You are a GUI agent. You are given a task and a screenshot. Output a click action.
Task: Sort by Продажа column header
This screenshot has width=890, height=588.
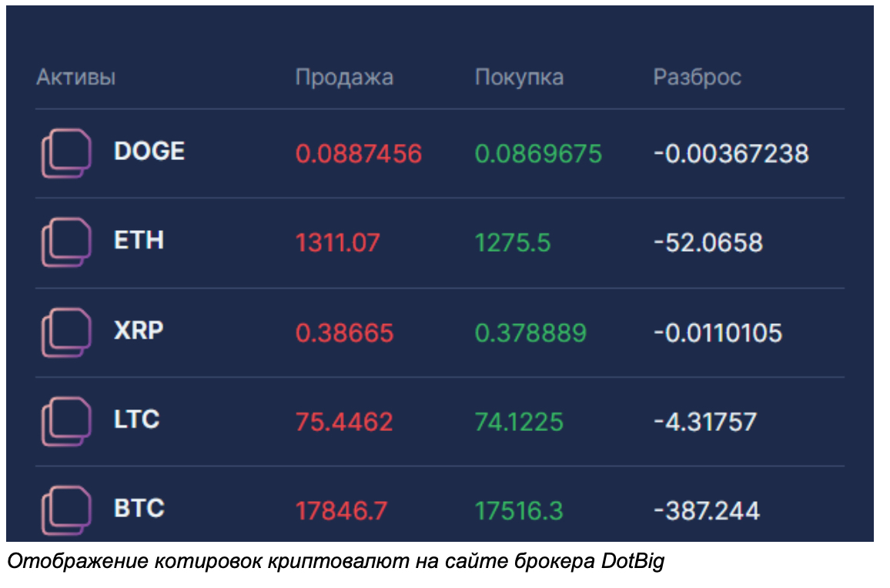point(344,78)
